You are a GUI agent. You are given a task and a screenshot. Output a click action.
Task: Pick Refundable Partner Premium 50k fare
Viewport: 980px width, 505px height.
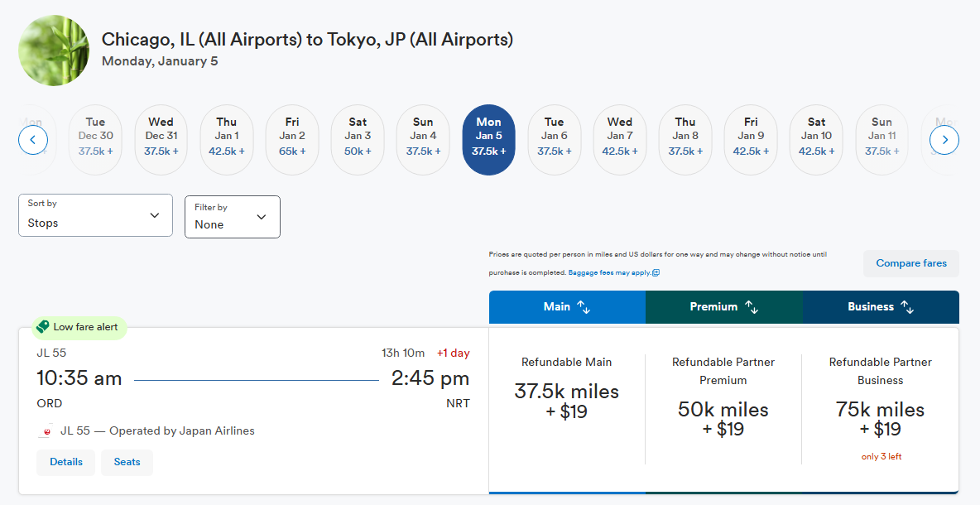coord(723,410)
